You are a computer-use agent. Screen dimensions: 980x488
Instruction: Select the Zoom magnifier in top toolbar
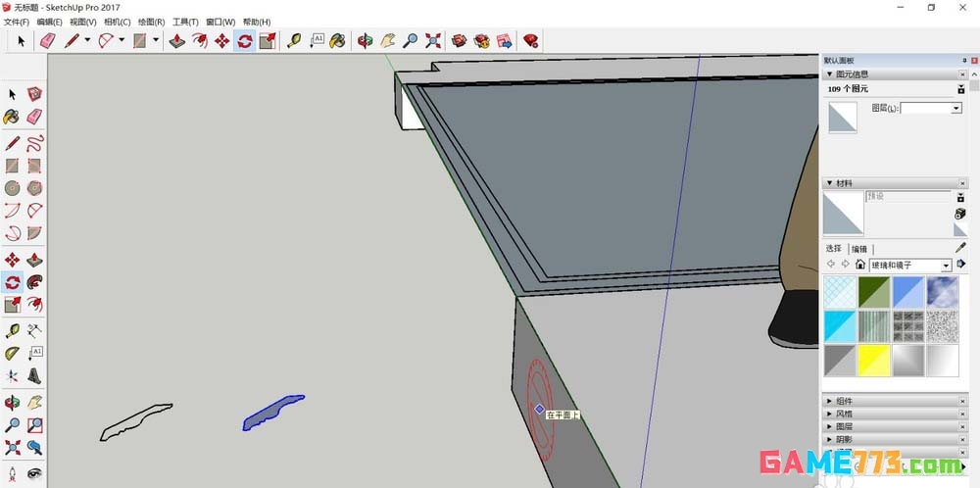pos(410,41)
